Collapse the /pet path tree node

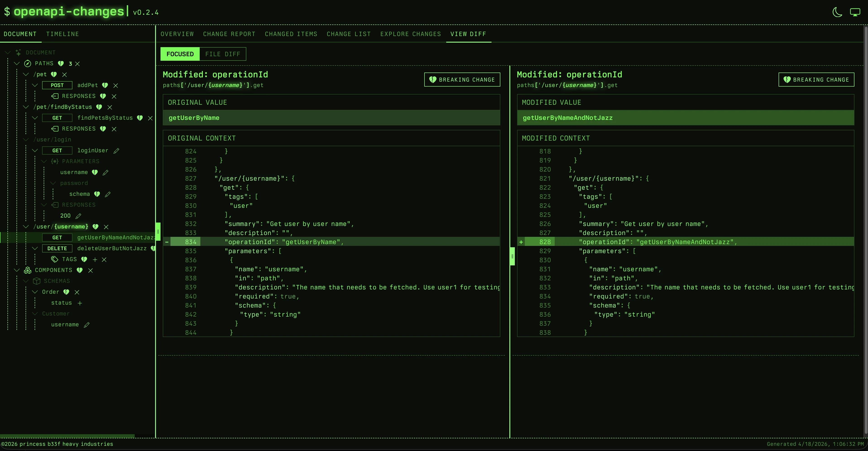26,74
